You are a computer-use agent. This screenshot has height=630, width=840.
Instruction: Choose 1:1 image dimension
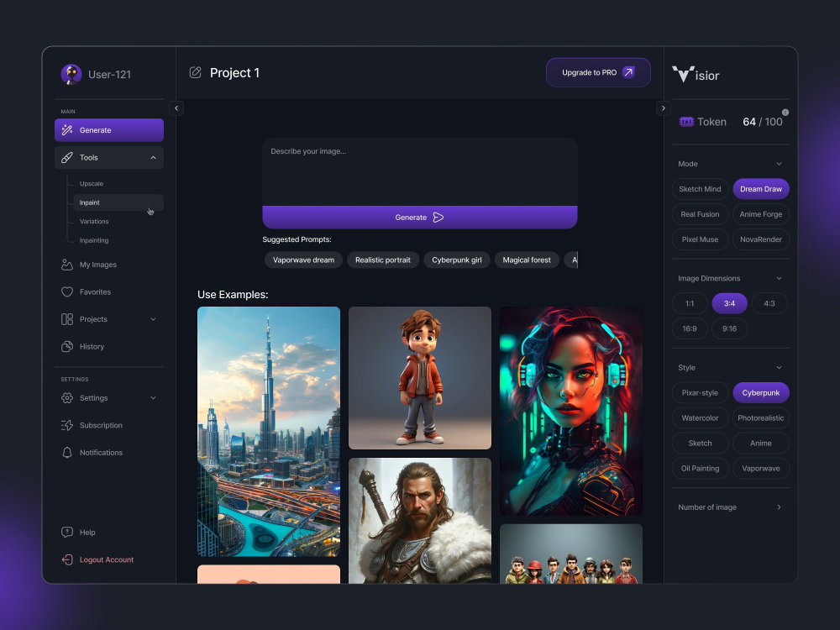tap(690, 303)
